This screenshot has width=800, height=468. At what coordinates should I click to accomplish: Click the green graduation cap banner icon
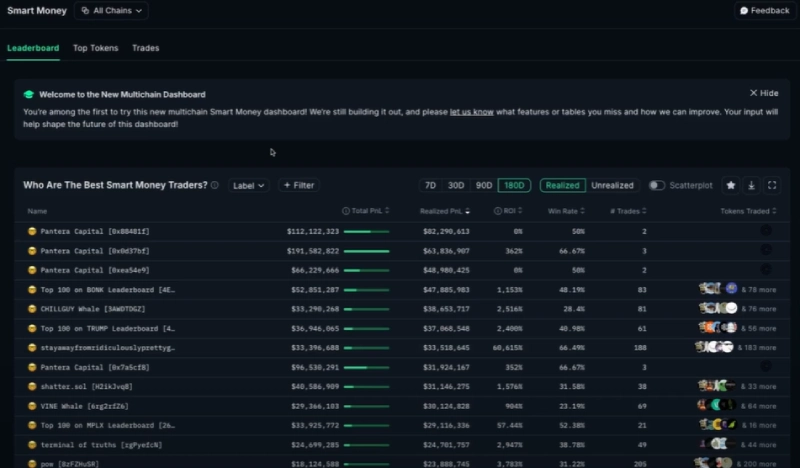click(29, 94)
